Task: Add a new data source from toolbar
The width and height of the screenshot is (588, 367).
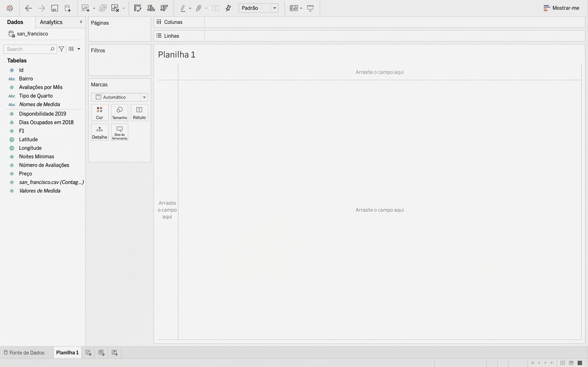Action: coord(68,8)
